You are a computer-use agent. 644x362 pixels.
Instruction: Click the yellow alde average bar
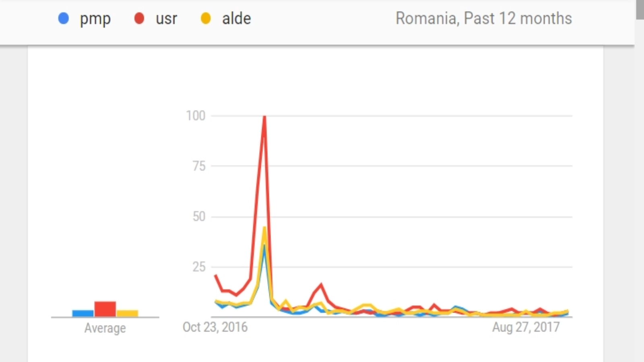pyautogui.click(x=127, y=313)
